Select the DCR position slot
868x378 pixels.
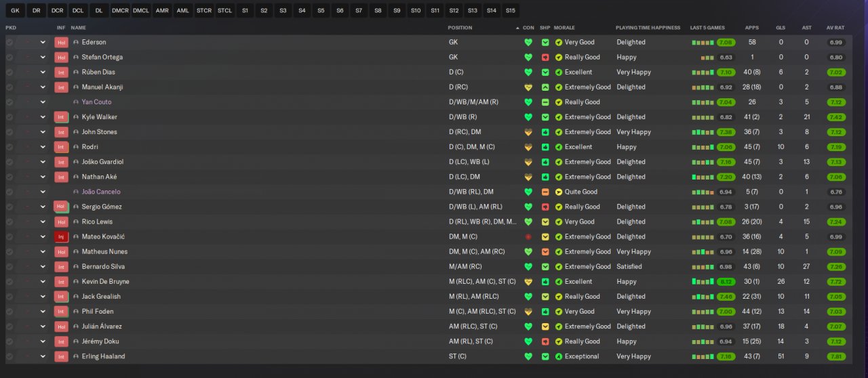(57, 10)
